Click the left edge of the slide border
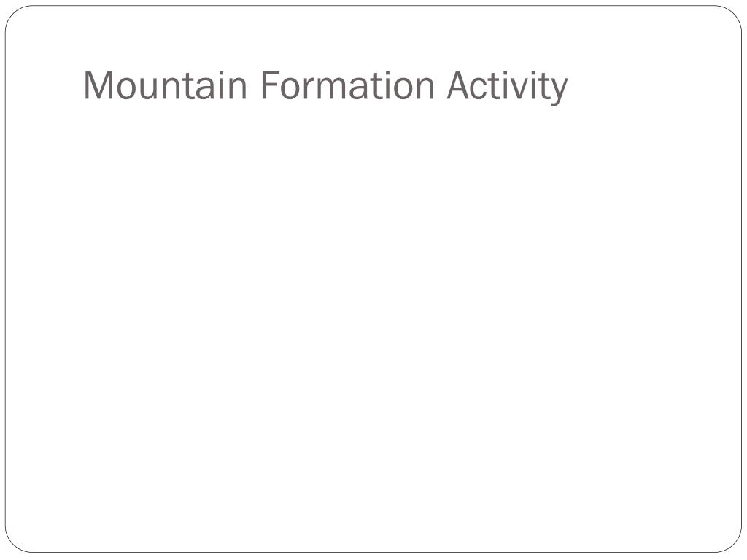The width and height of the screenshot is (747, 560). pyautogui.click(x=6, y=280)
